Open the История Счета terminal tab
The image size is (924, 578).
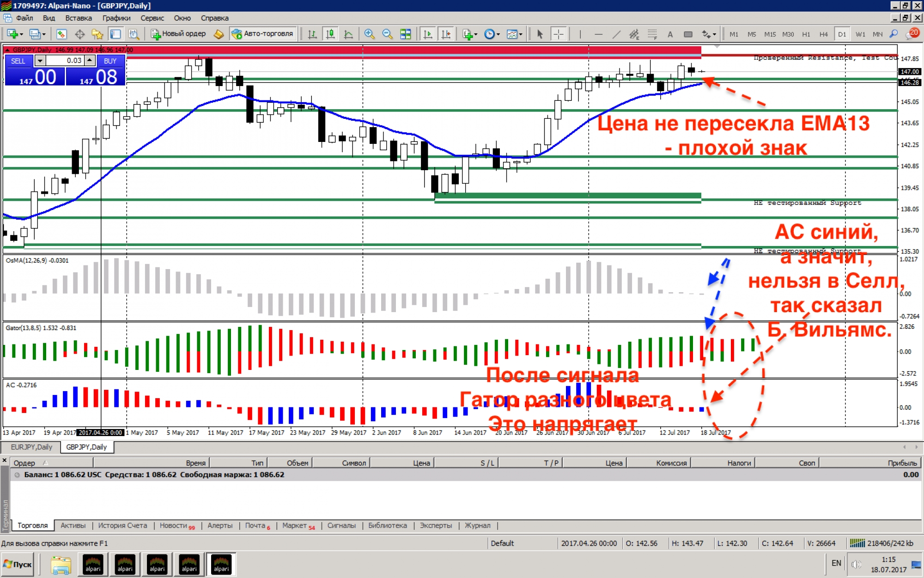pyautogui.click(x=122, y=526)
